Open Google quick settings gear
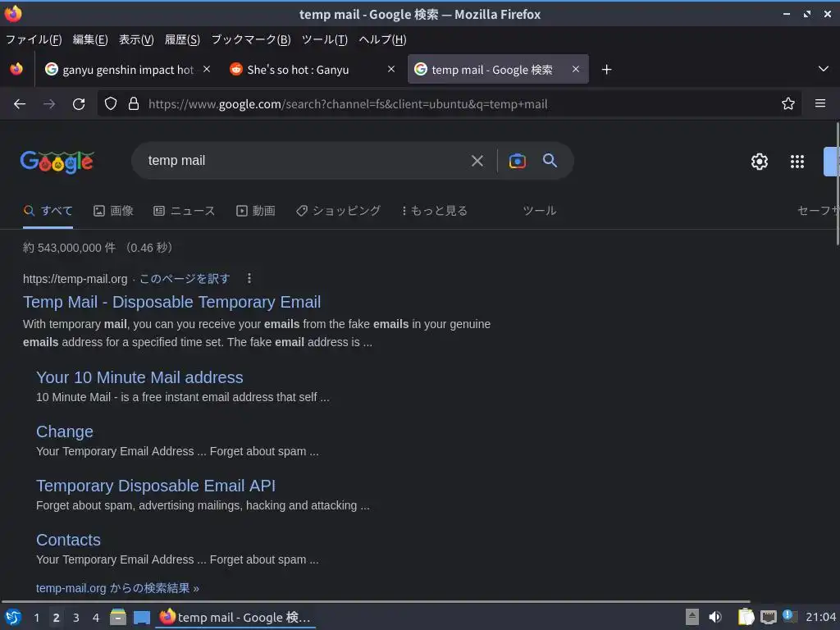Image resolution: width=840 pixels, height=630 pixels. pos(759,162)
